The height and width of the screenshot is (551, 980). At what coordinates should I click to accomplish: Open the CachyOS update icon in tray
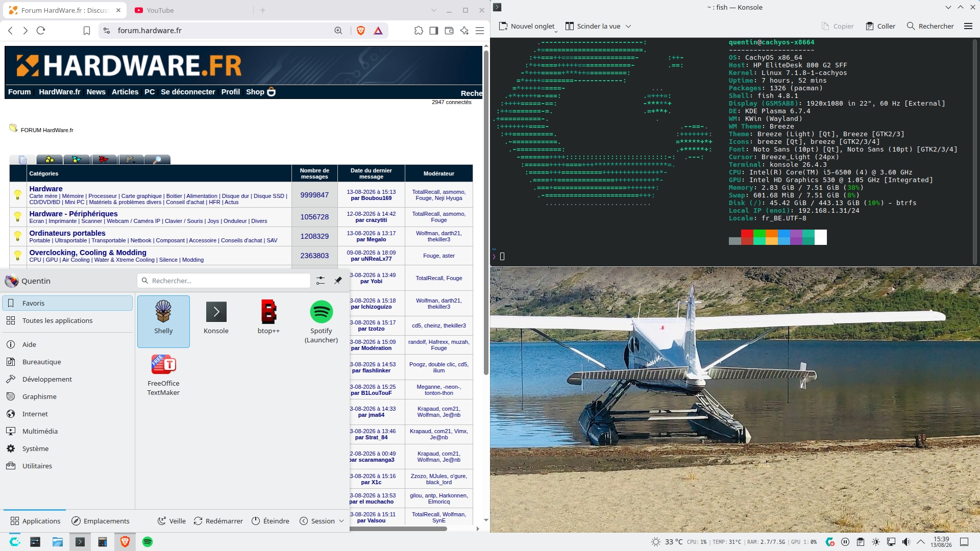830,542
